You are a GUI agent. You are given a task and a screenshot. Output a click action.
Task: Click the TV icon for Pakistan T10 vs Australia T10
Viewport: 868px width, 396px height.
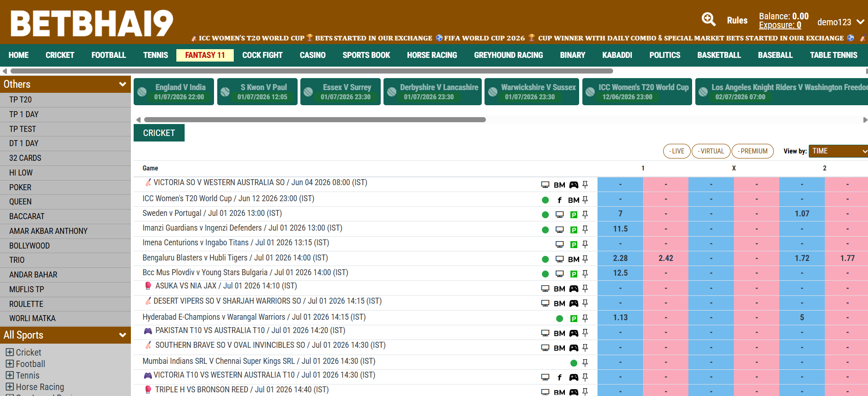click(x=545, y=333)
